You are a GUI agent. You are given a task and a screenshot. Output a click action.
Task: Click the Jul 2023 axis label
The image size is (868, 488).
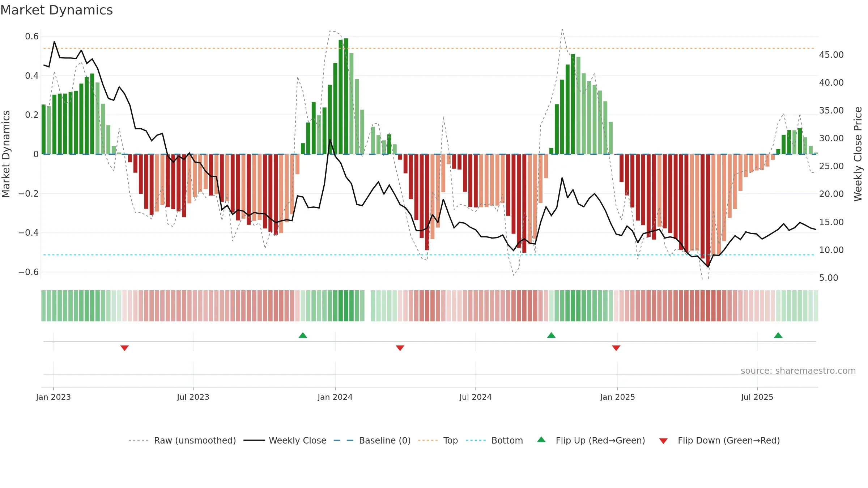(x=193, y=397)
